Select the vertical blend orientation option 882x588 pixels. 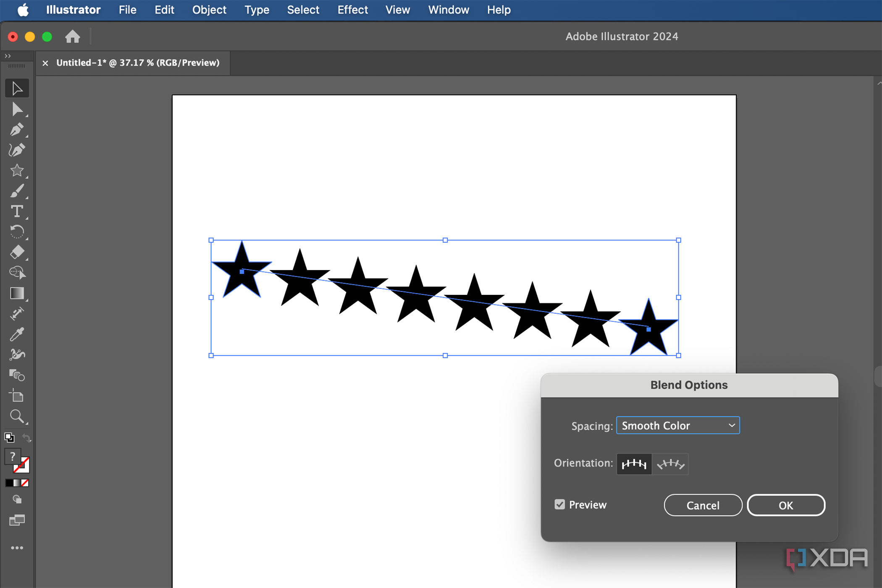670,464
